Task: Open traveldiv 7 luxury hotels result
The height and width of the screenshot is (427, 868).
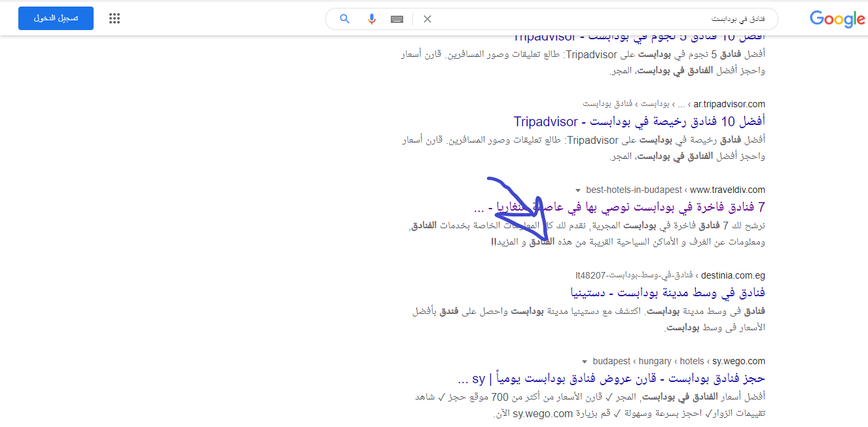Action: (x=619, y=207)
